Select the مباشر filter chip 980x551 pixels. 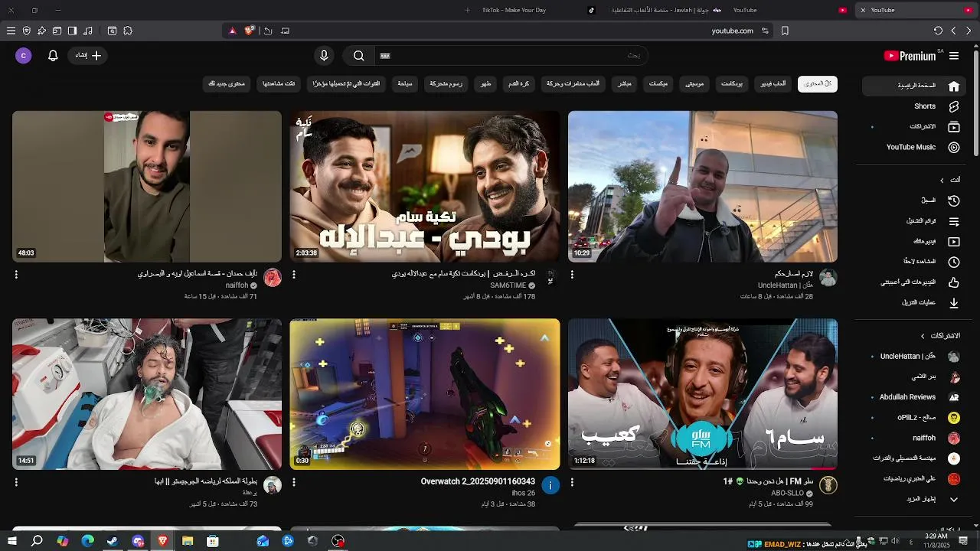tap(625, 83)
